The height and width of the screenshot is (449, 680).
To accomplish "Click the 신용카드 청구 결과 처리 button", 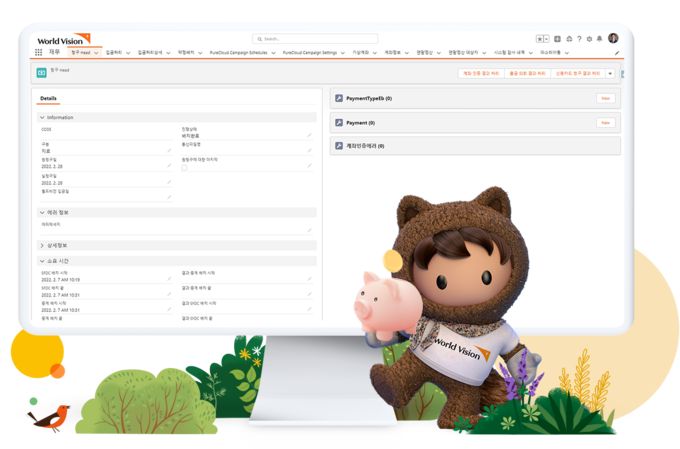I will (578, 74).
